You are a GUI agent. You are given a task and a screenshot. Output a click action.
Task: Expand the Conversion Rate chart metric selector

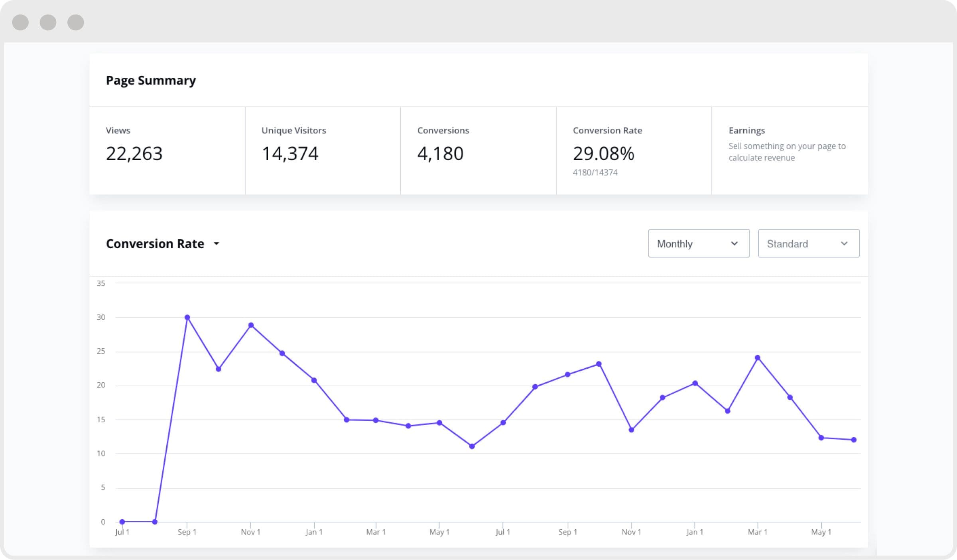tap(163, 244)
